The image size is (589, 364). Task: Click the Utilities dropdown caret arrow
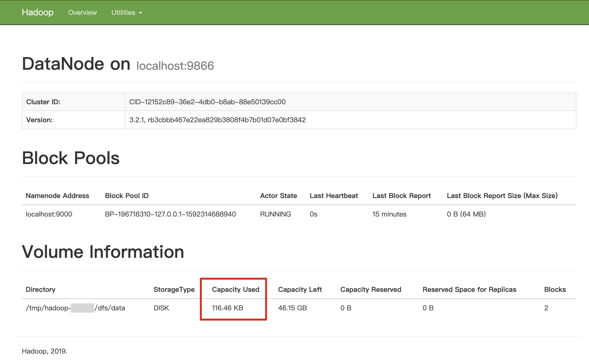(141, 13)
